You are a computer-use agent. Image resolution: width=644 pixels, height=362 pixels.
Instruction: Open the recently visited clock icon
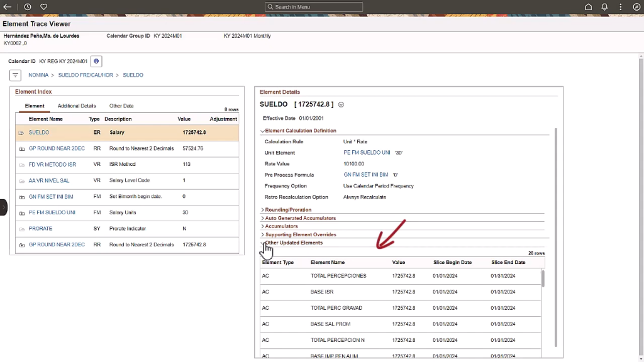[26, 6]
